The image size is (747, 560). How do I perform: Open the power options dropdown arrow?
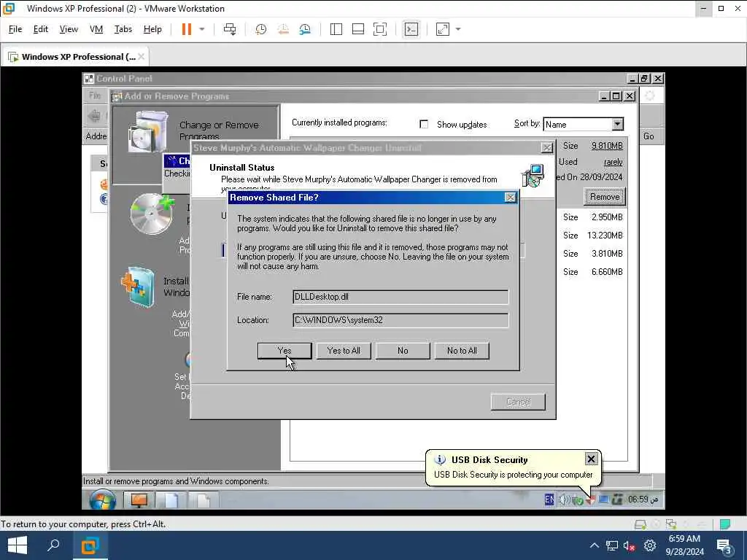point(202,29)
